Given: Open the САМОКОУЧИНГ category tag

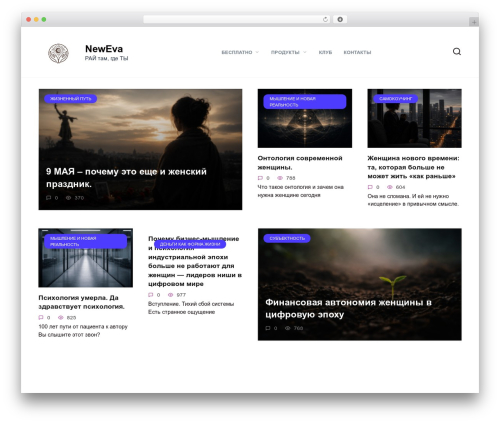Looking at the screenshot, I should point(395,99).
